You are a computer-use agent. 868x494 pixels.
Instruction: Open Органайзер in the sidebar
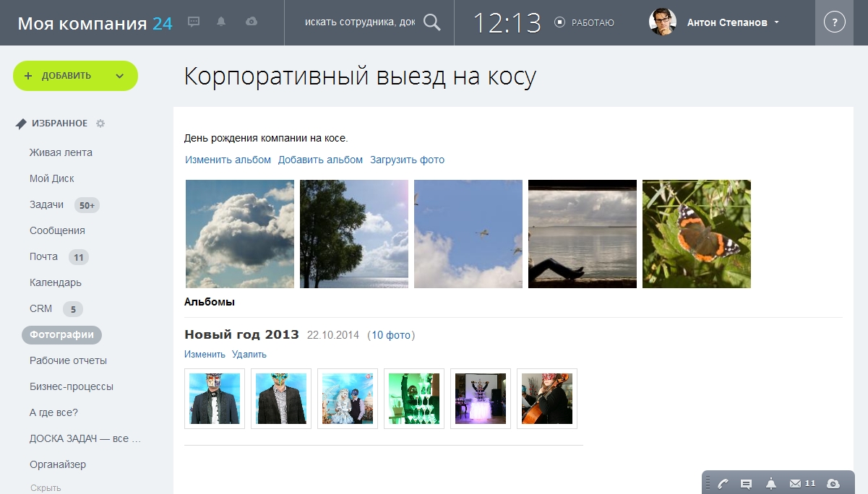[58, 464]
